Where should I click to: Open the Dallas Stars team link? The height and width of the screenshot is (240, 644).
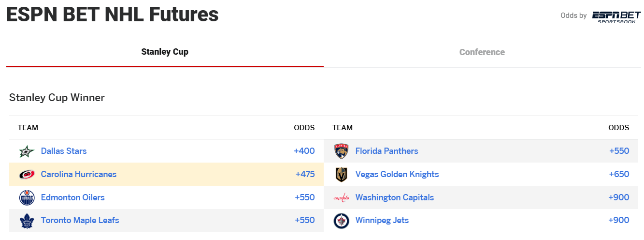64,151
